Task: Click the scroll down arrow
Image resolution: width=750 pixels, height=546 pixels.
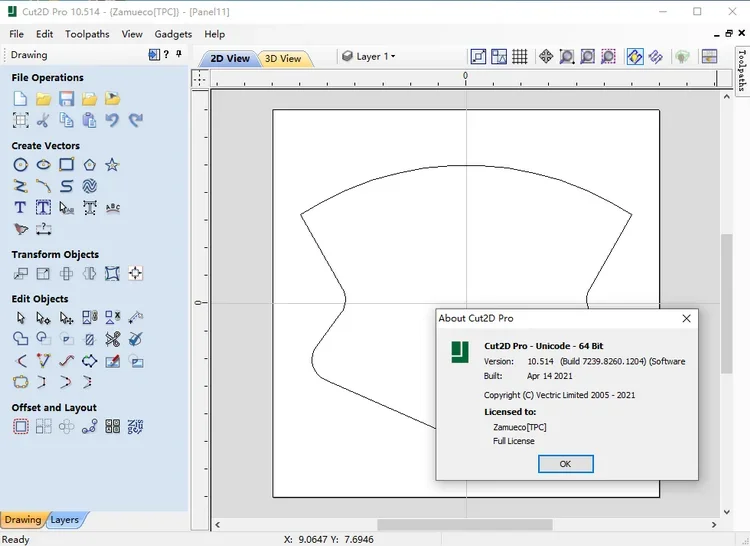Action: coord(727,512)
